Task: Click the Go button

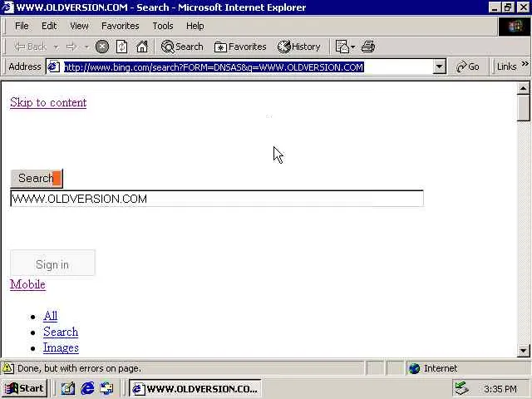Action: pos(467,66)
